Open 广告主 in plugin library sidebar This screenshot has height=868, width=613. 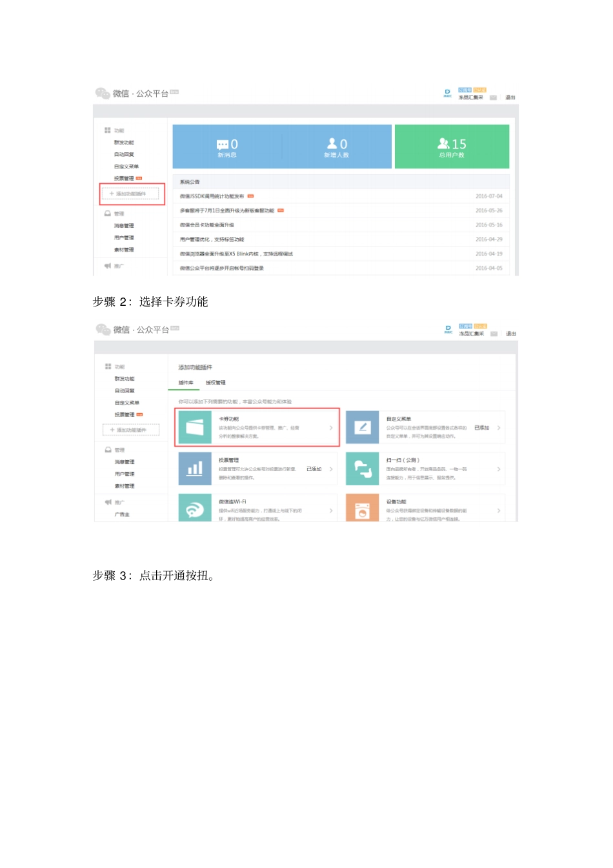122,514
